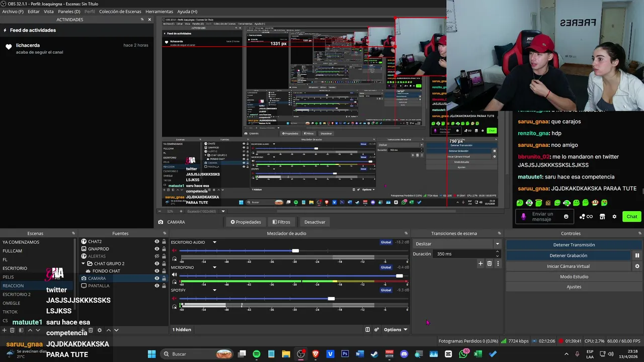Screen dimensions: 644x362
Task: Click Detener Transmisión button
Action: pyautogui.click(x=574, y=245)
